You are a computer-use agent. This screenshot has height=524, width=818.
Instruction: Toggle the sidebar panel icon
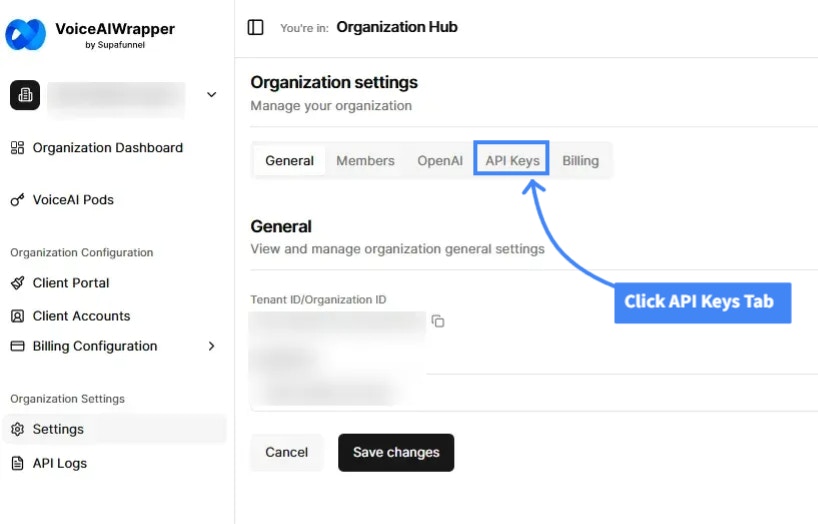255,27
